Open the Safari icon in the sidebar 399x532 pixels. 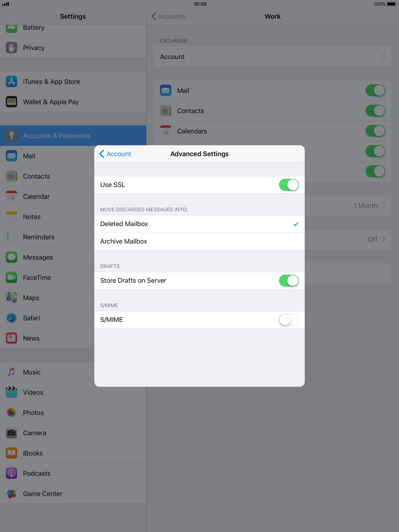click(11, 318)
